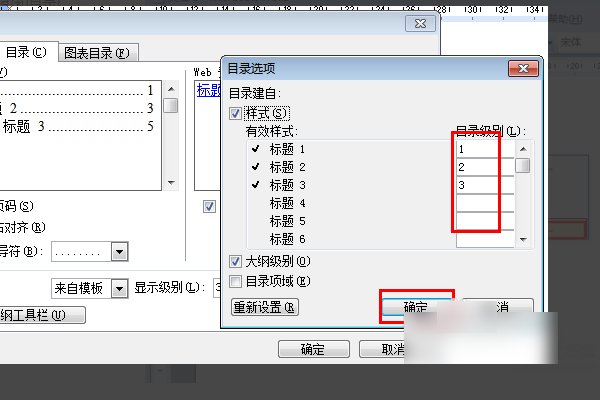Close the 目录选项 dialog

(523, 69)
